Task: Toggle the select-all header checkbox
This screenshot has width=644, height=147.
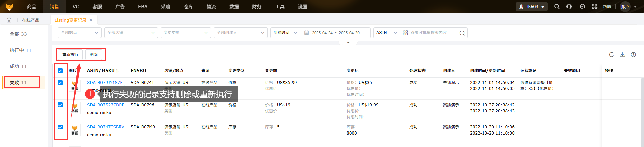Action: (60, 71)
